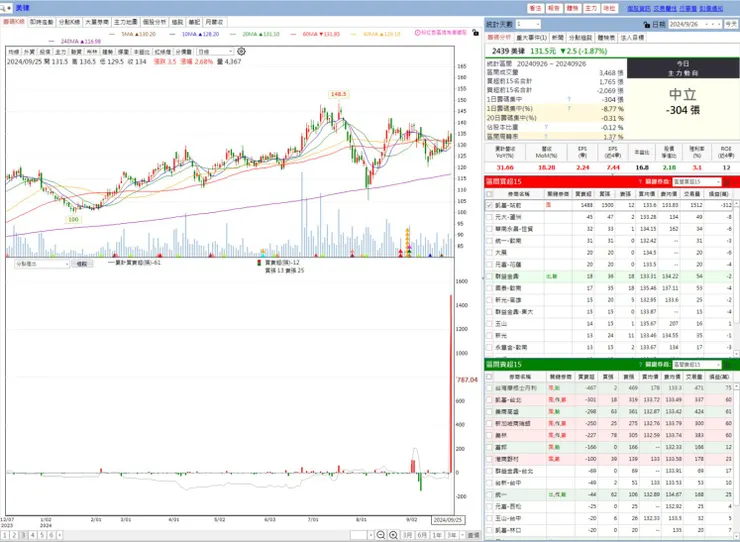The height and width of the screenshot is (542, 740).
Task: Click the question mark in 區間買超15 header
Action: click(x=640, y=182)
